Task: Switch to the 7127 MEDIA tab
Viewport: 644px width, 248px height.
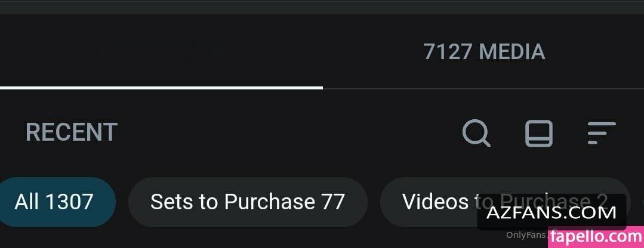Action: (x=484, y=52)
